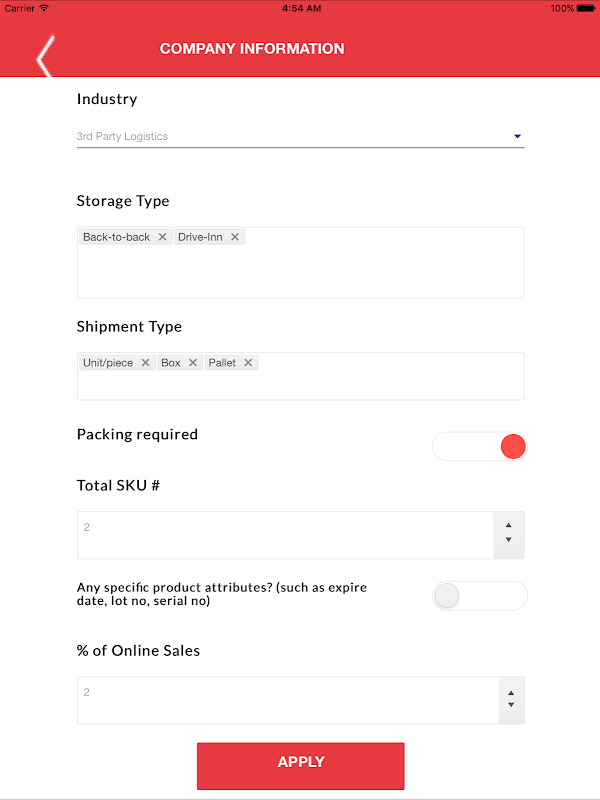Screen dimensions: 600x800
Task: Open the Industry dropdown arrow
Action: coord(518,136)
